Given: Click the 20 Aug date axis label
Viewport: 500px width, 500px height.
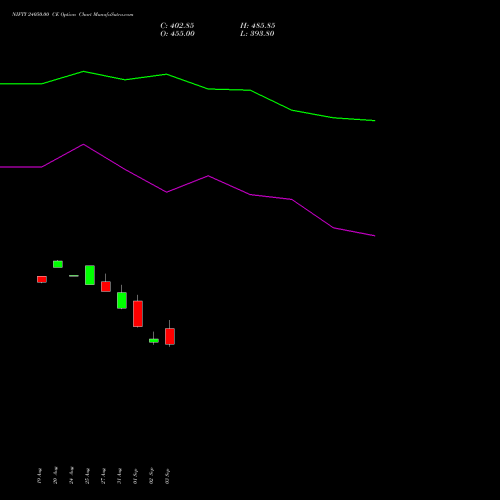Looking at the screenshot, I should pyautogui.click(x=55, y=475).
